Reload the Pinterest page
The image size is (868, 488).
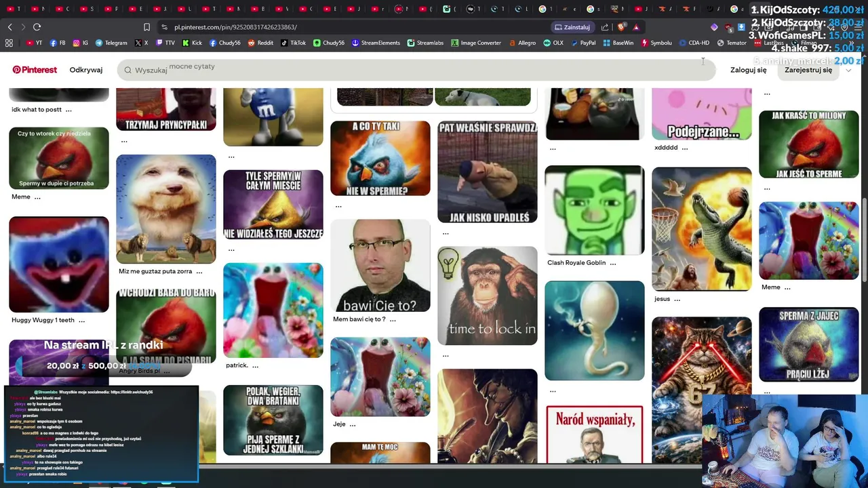(37, 27)
